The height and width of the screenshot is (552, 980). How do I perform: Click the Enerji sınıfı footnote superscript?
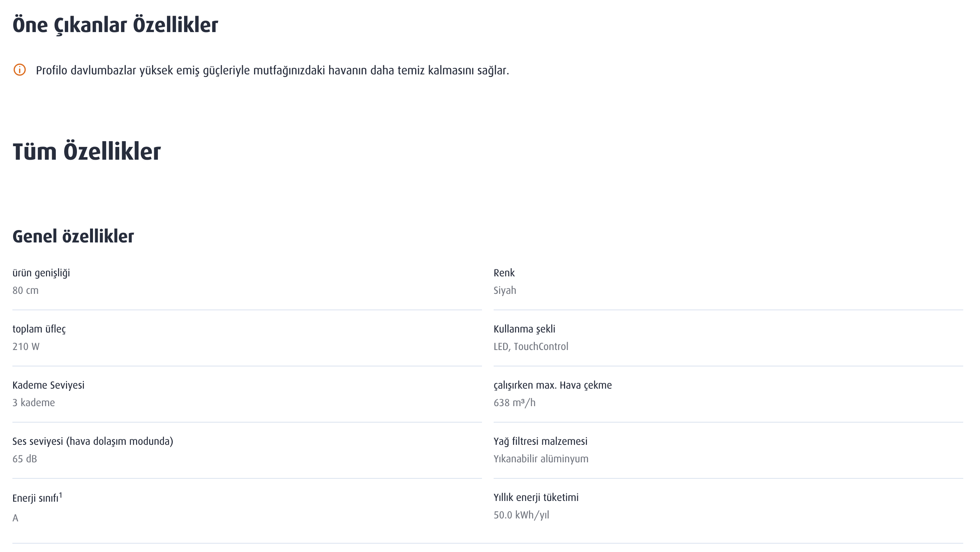coord(61,495)
